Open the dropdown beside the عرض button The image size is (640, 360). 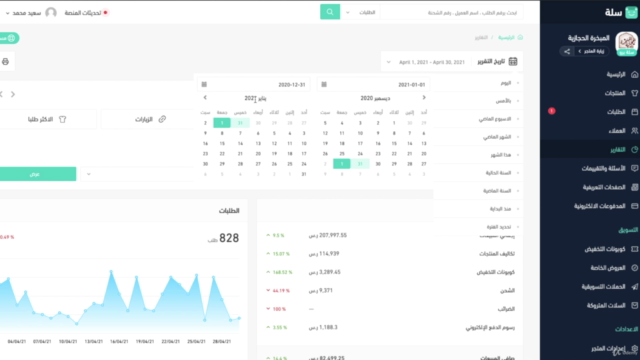(89, 174)
